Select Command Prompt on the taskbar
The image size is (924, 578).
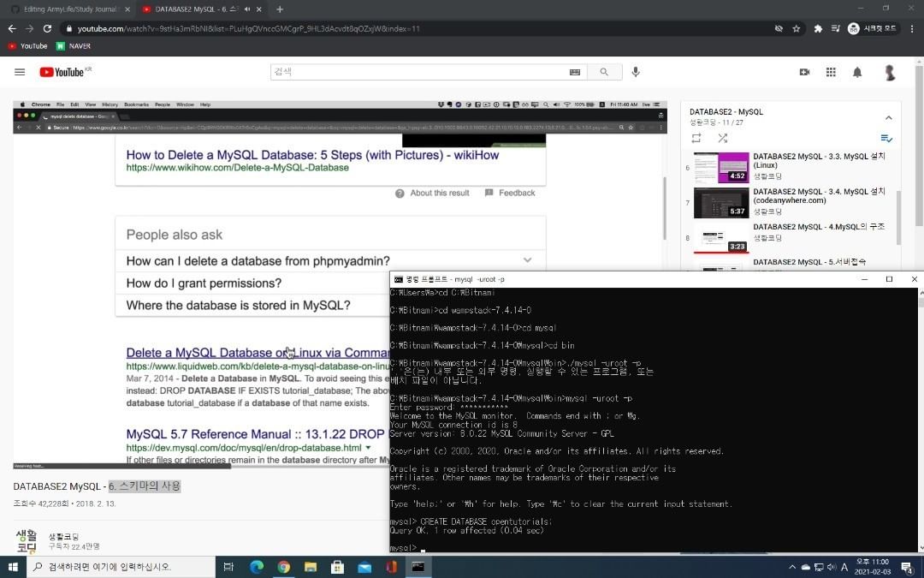[418, 567]
